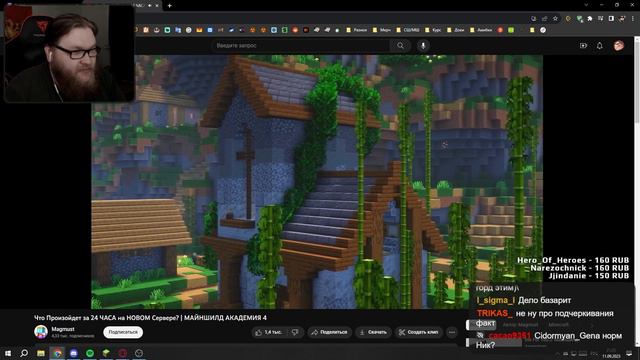Open the Курс bookmarks folder
Image resolution: width=640 pixels, height=360 pixels.
(x=433, y=30)
